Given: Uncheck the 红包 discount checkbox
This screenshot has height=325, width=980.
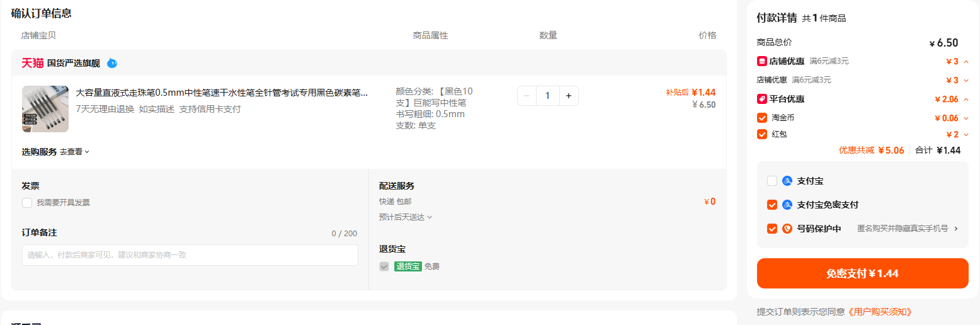Looking at the screenshot, I should coord(762,134).
